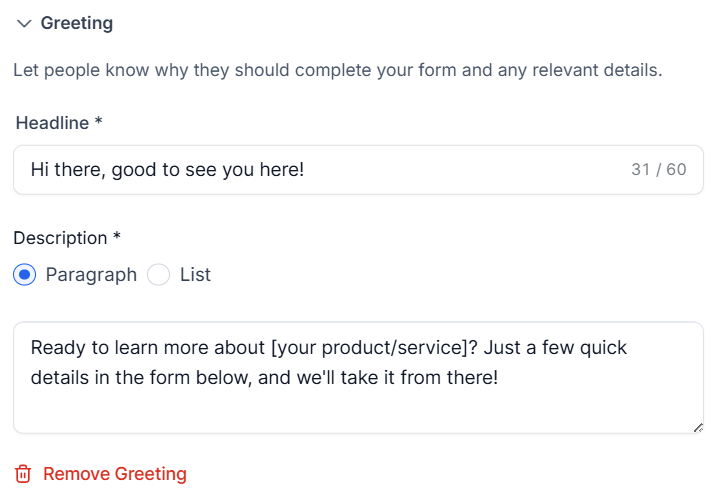The image size is (721, 499).
Task: Click the Headline field label
Action: pos(52,123)
